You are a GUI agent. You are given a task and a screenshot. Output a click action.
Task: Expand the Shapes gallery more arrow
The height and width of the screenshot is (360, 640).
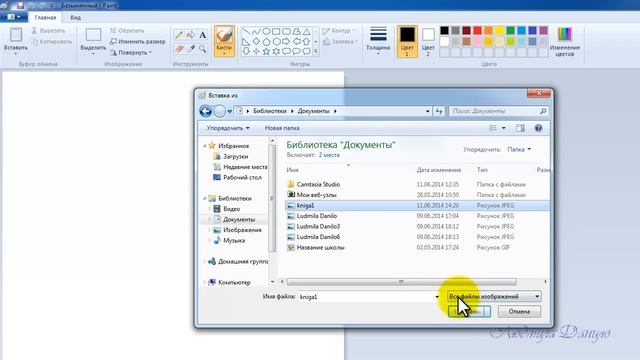click(316, 51)
